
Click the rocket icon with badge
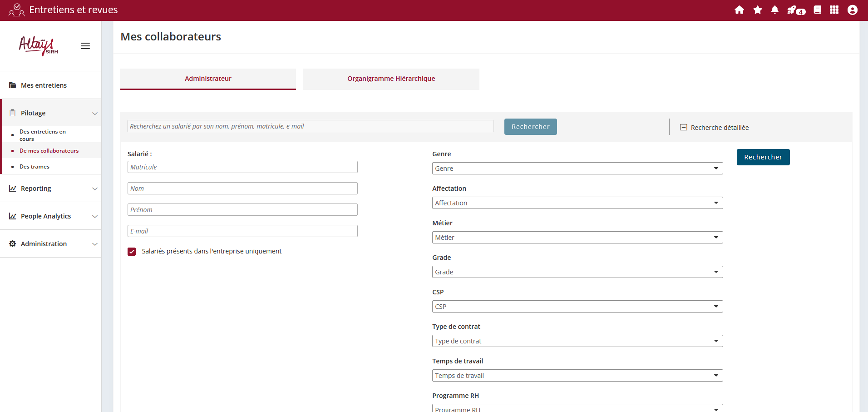(795, 10)
